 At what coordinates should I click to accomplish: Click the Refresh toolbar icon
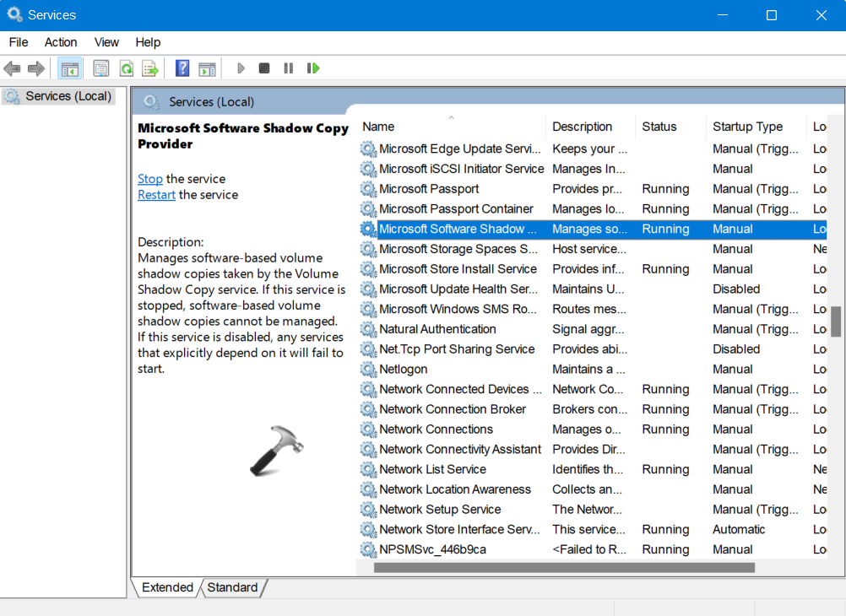tap(126, 68)
